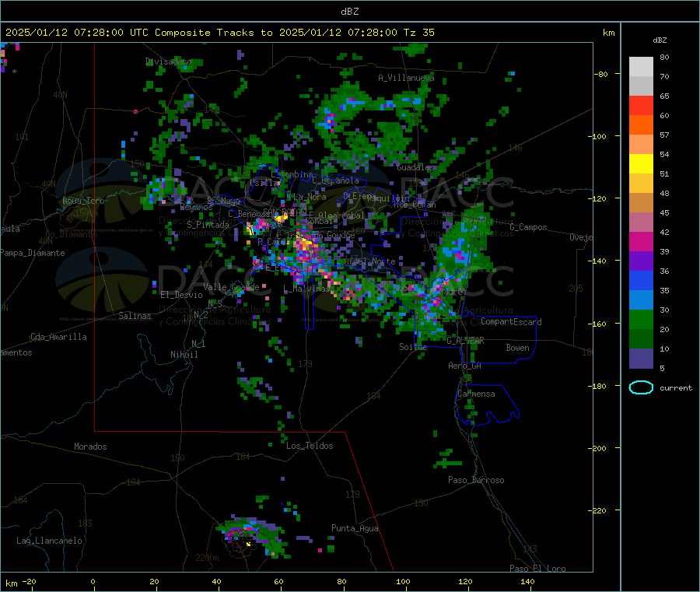The width and height of the screenshot is (700, 592).
Task: Click the Agua_Toro map label
Action: tap(83, 201)
